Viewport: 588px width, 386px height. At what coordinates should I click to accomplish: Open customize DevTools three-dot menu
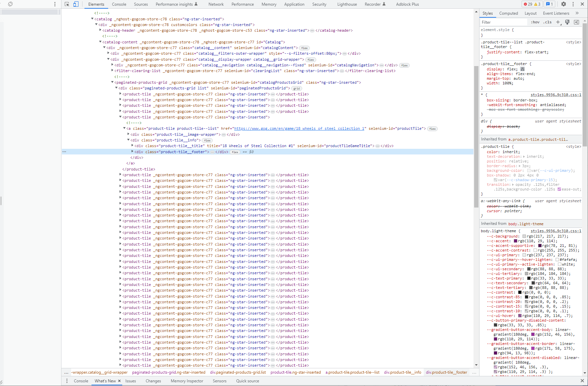pos(573,4)
